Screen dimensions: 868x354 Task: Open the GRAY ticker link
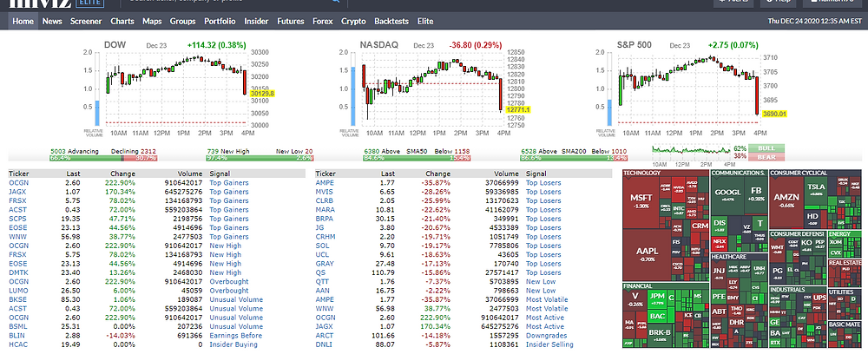[x=325, y=263]
